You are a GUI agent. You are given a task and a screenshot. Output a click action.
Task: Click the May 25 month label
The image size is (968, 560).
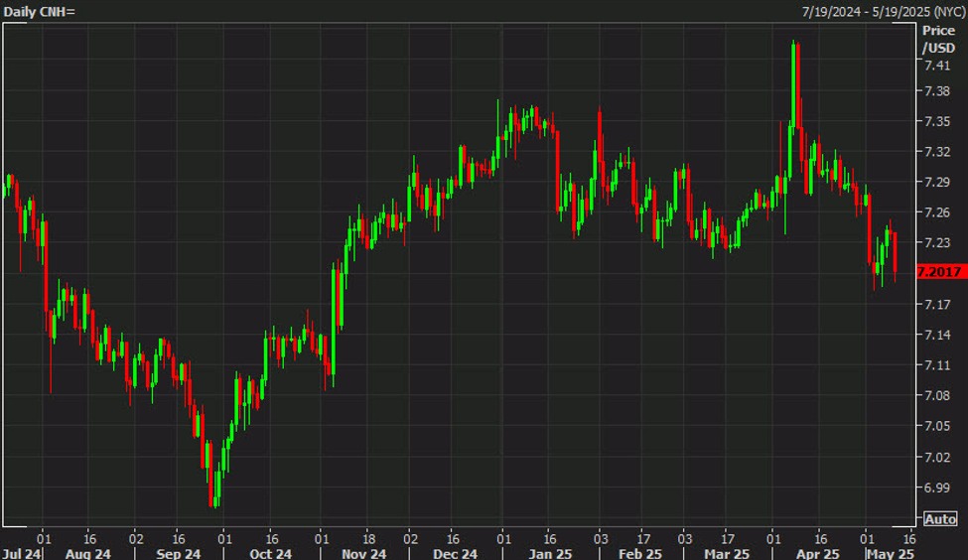click(x=891, y=553)
